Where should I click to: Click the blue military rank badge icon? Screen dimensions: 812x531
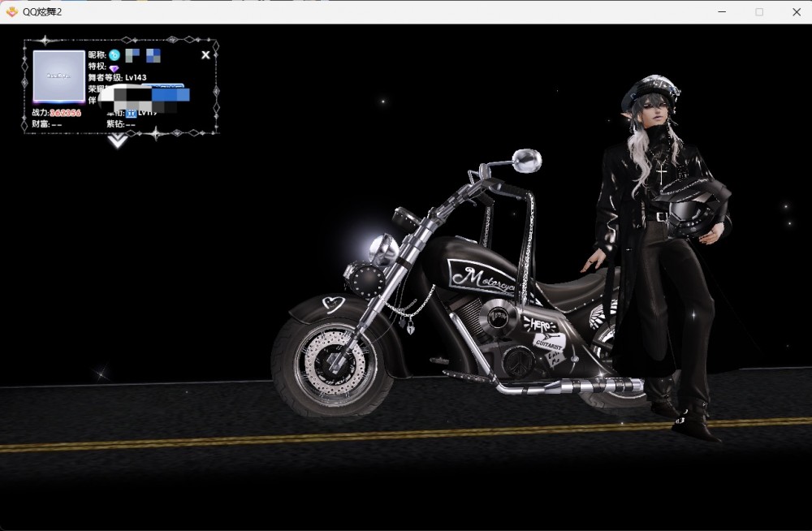[x=131, y=113]
